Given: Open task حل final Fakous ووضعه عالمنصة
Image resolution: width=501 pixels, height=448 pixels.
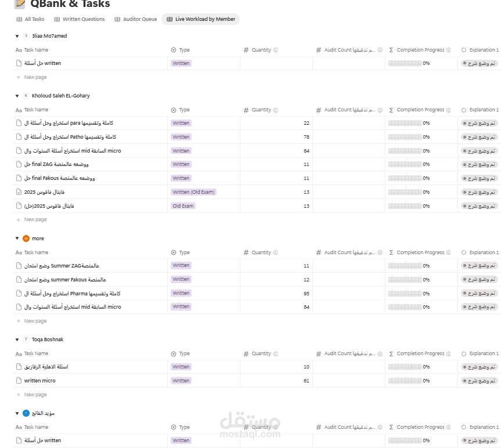Looking at the screenshot, I should coord(59,178).
